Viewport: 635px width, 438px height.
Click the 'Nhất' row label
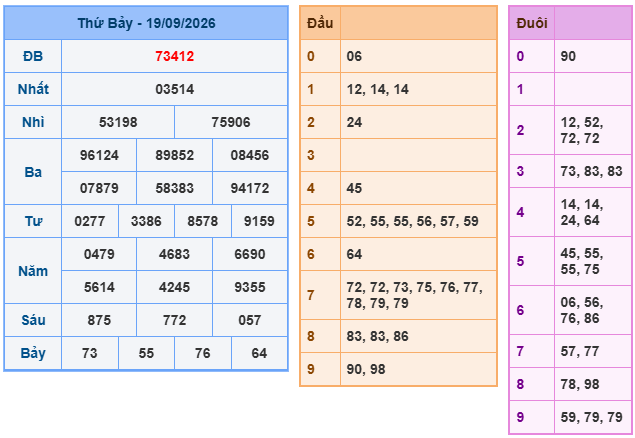(x=33, y=89)
